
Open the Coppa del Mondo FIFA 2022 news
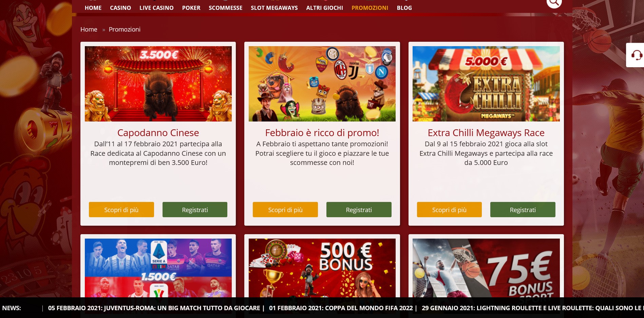click(x=341, y=308)
